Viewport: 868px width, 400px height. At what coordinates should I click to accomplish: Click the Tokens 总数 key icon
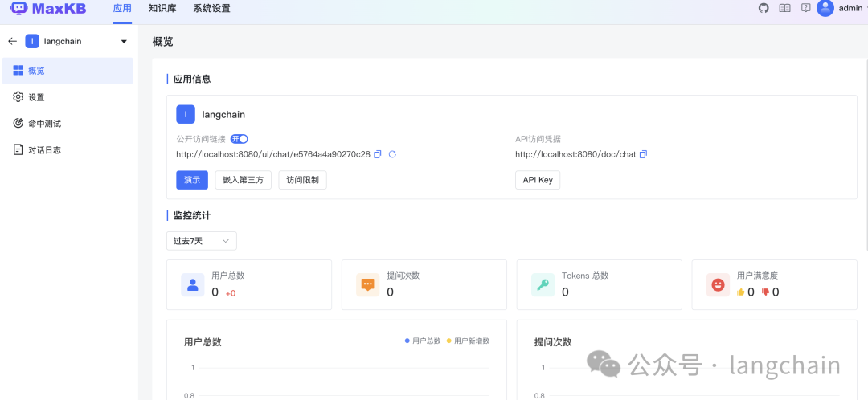(542, 285)
